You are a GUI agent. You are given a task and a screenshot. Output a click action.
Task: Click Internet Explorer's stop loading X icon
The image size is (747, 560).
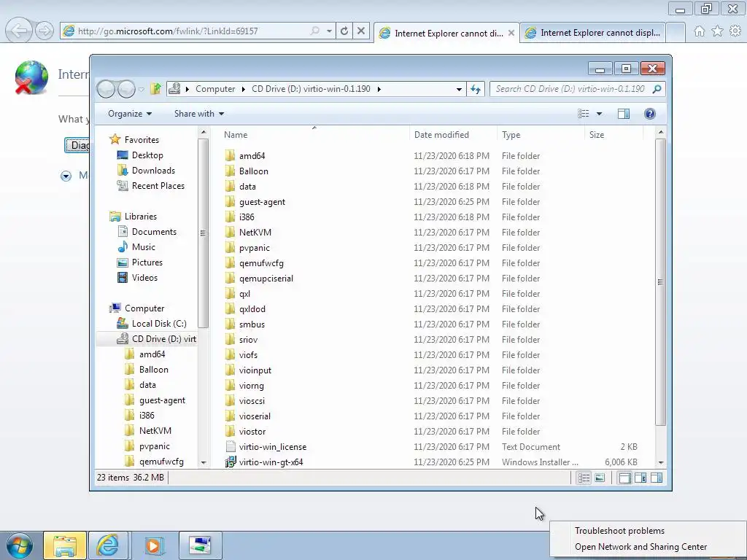361,31
